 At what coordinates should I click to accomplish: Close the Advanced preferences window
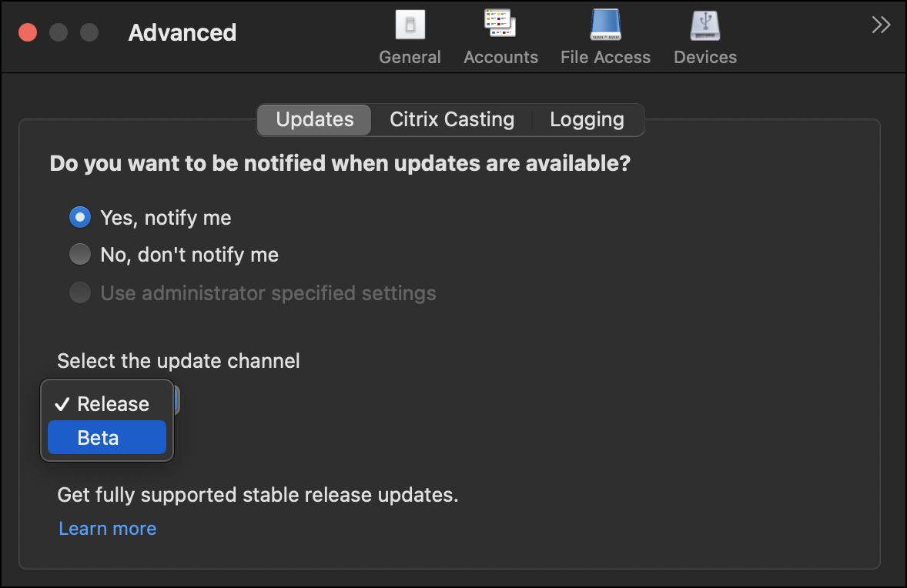click(28, 32)
